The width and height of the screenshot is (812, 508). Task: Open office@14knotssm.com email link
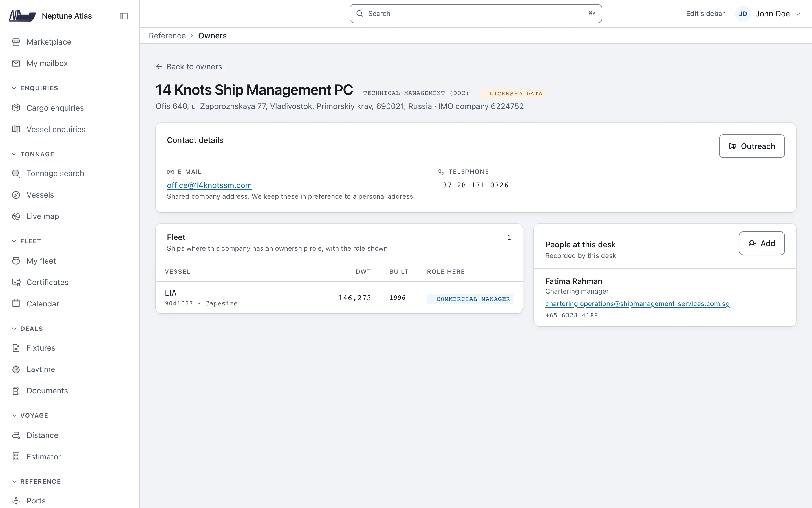coord(209,185)
